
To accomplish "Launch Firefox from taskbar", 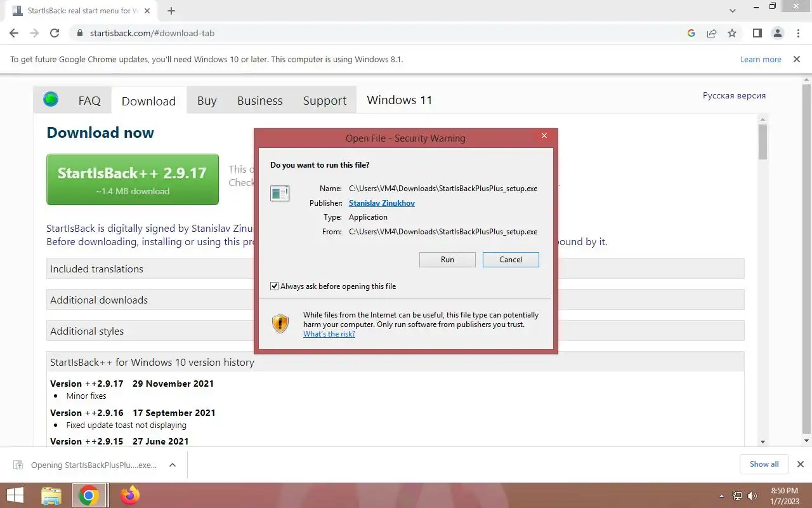I will tap(130, 495).
